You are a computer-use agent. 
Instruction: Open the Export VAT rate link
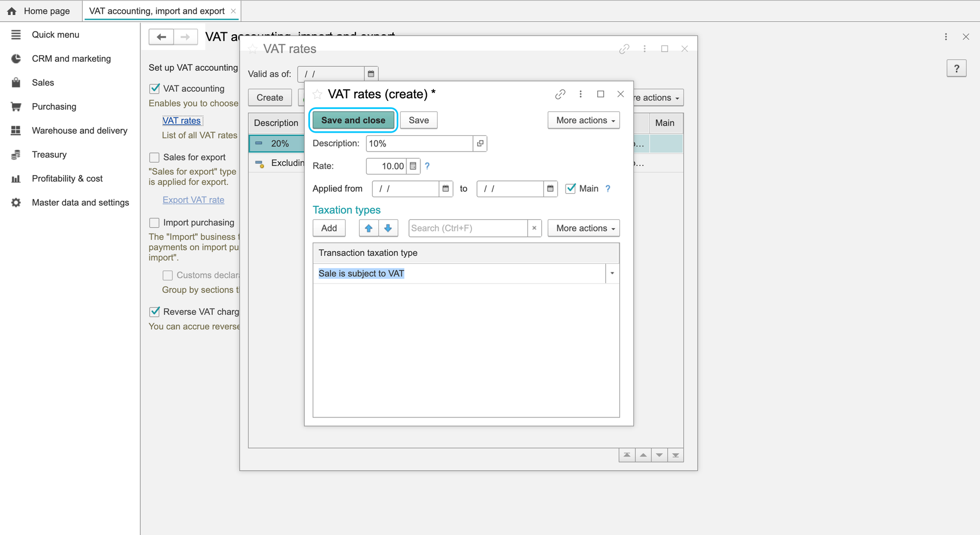click(x=194, y=200)
